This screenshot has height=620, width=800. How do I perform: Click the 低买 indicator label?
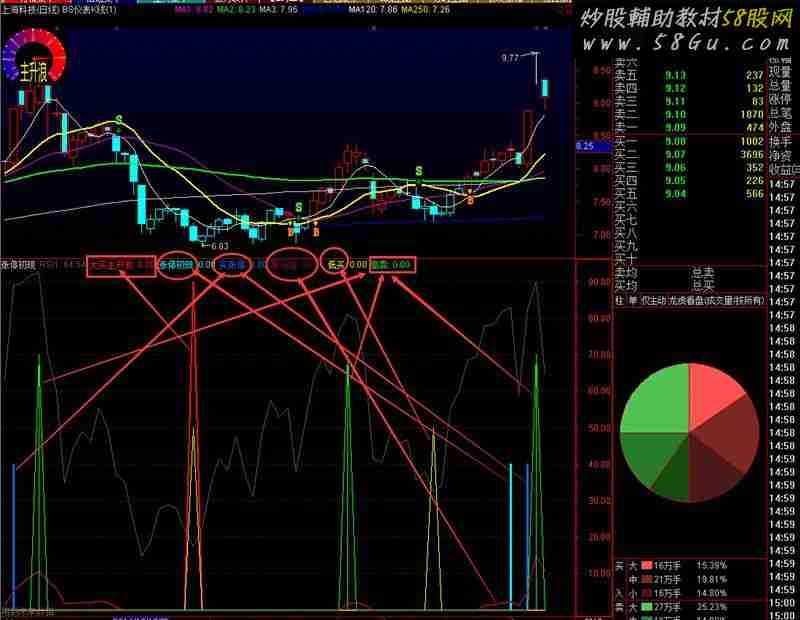click(336, 264)
